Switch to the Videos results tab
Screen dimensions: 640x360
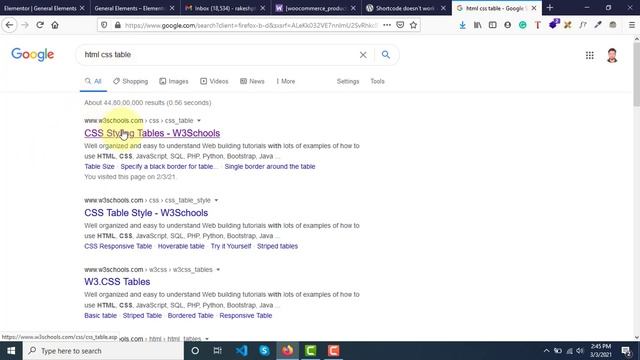[214, 81]
